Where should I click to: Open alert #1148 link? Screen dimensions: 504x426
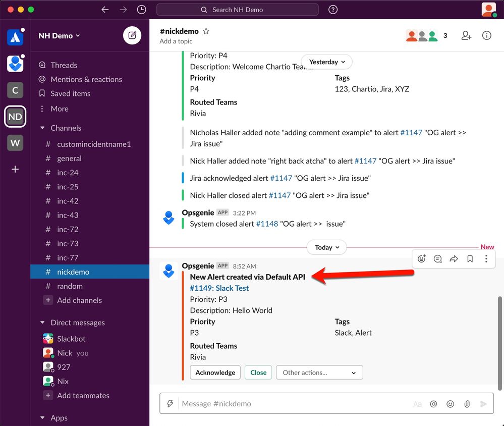pyautogui.click(x=267, y=224)
